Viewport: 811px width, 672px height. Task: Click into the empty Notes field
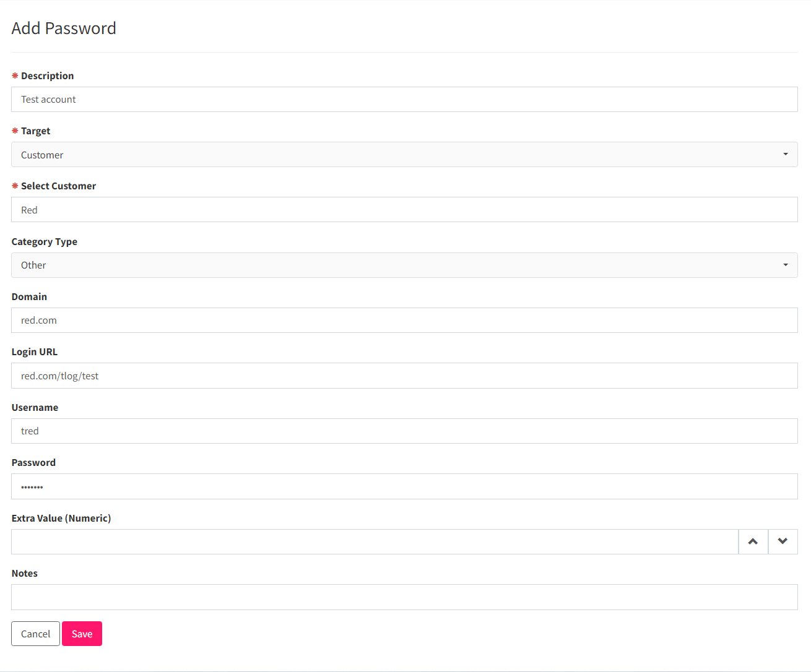404,597
